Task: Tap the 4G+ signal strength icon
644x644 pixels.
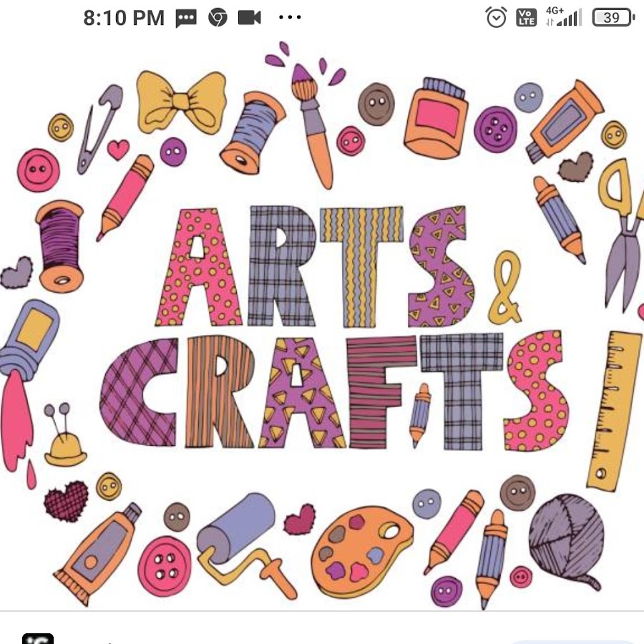Action: (x=564, y=17)
